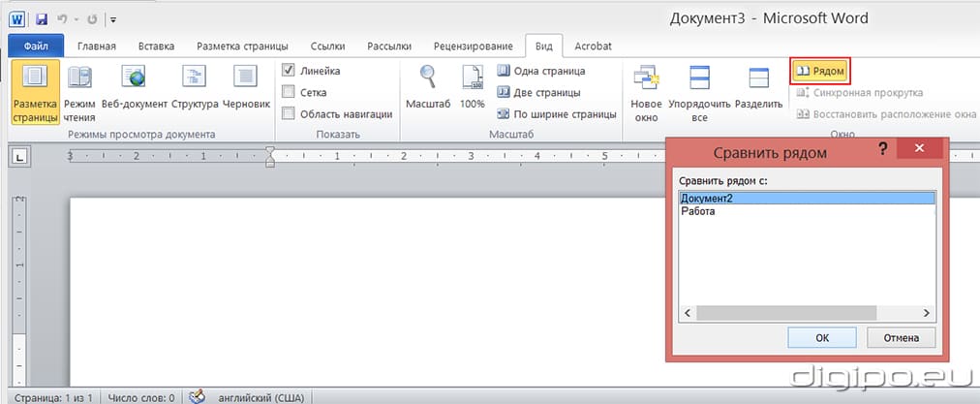This screenshot has width=980, height=404.
Task: Choose По ширине страницы zoom option
Action: point(556,114)
